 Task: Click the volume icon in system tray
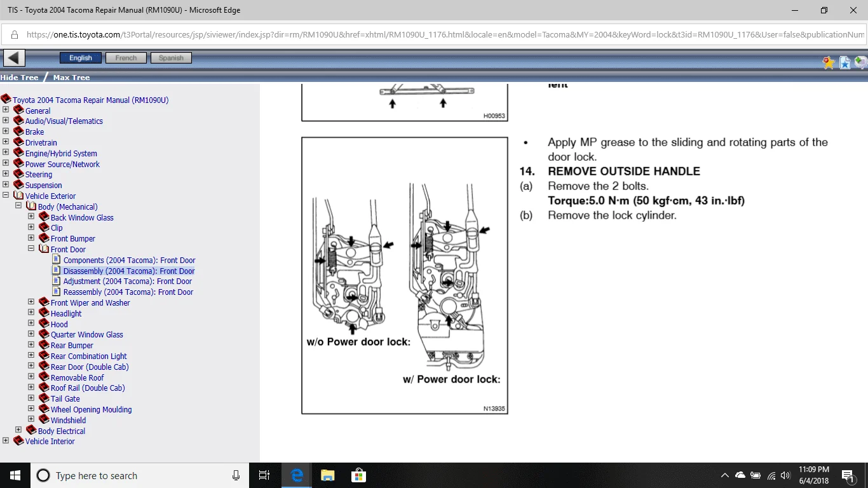785,475
